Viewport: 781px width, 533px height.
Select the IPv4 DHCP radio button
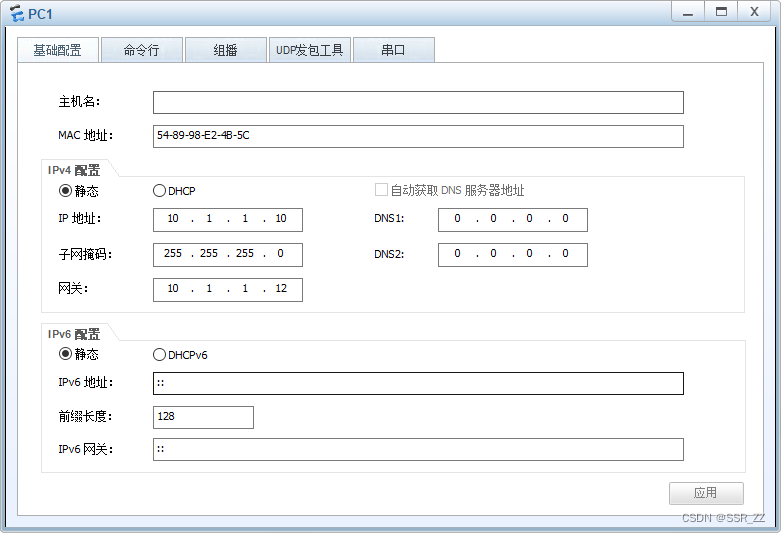[159, 191]
